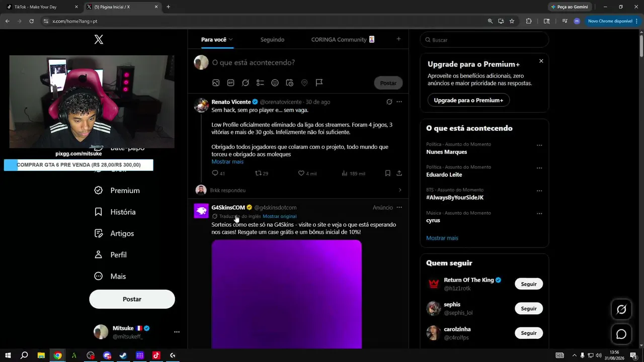Open Steam from the taskbar

tap(123, 355)
